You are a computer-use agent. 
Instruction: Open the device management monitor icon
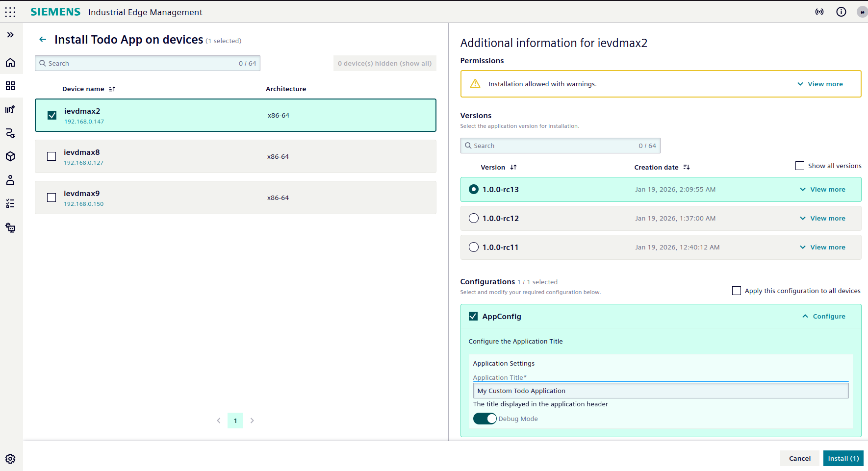10,227
